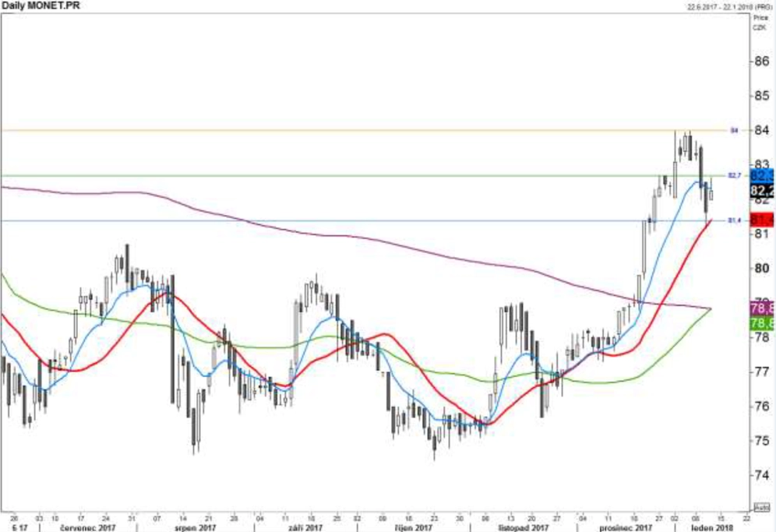Click the black 82.2 last price tag
Image resolution: width=776 pixels, height=532 pixels.
click(763, 191)
